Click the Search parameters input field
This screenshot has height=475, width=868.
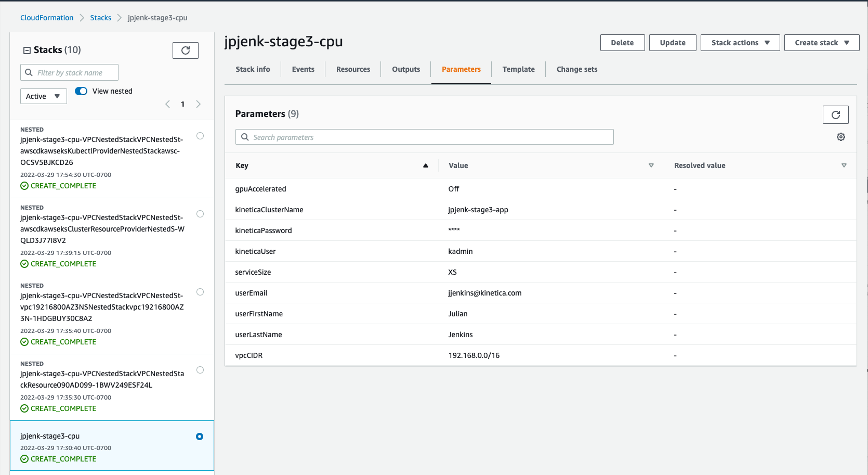(425, 137)
